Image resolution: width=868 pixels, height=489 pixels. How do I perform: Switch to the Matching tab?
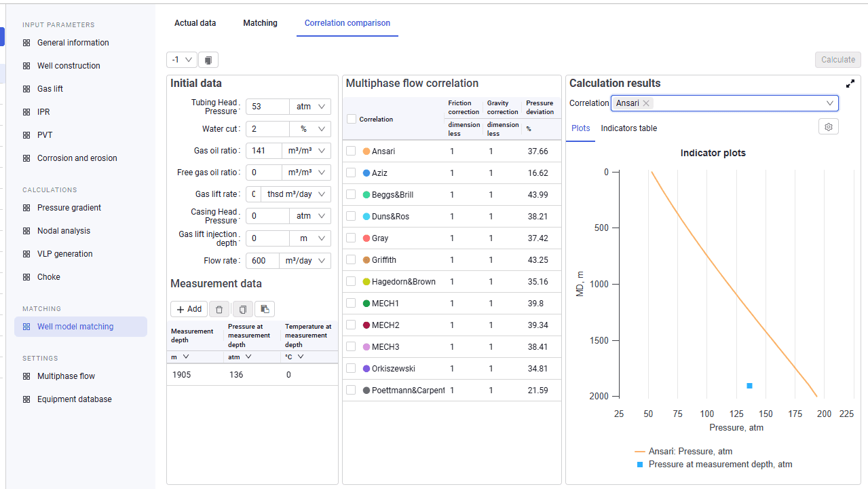(261, 23)
